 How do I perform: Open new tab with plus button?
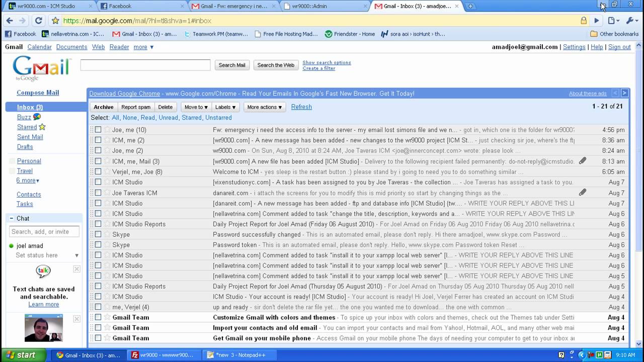(x=470, y=6)
